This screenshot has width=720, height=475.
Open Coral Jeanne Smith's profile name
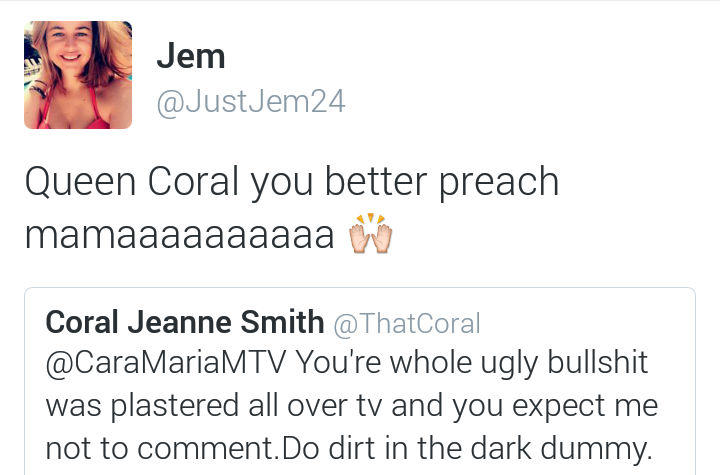[185, 322]
